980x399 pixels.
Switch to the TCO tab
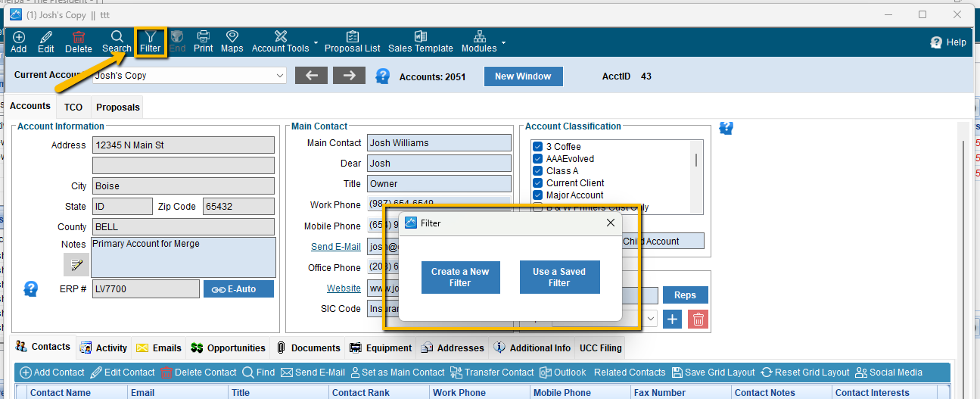73,108
